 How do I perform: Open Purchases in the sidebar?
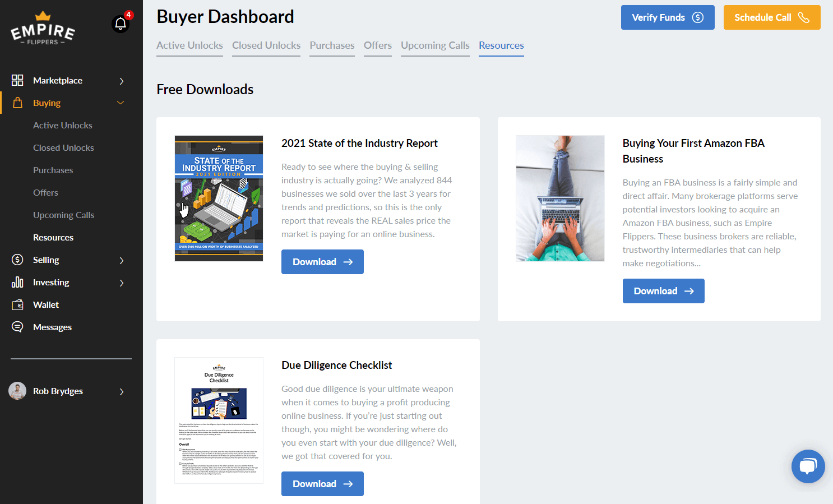click(53, 170)
